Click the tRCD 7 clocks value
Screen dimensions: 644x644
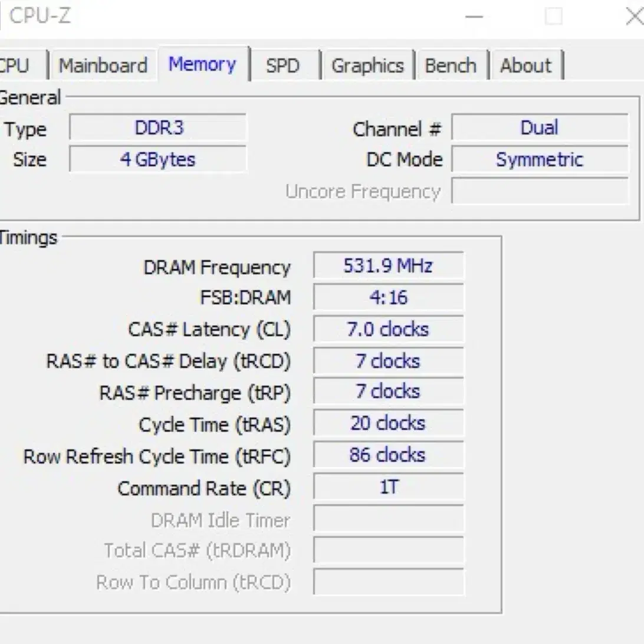pos(389,361)
